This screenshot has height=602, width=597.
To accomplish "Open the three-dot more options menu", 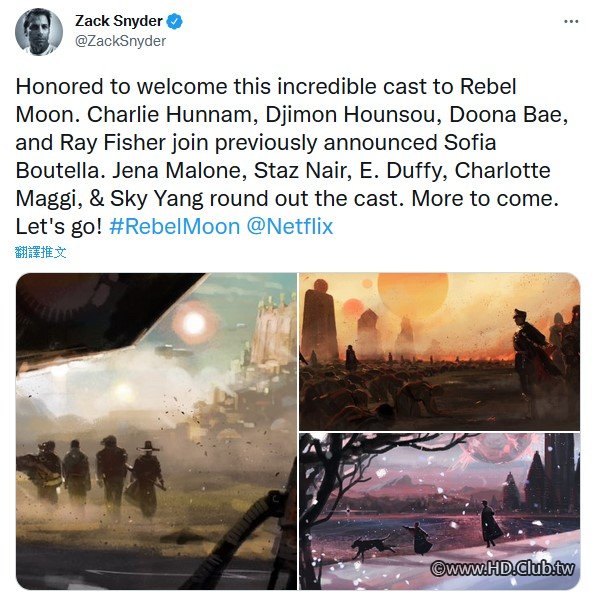I will click(x=571, y=22).
